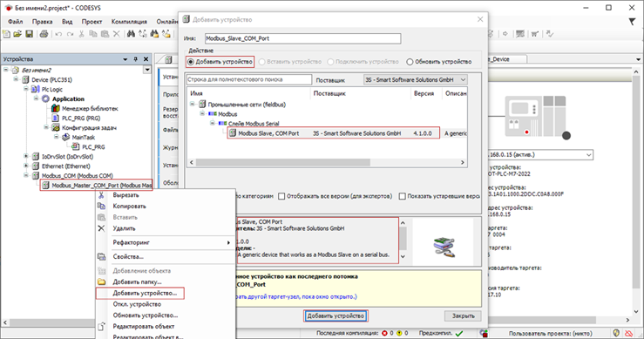Screen dimensions: 644x339
Task: Select Modbus_Master_COM_Port tree item
Action: pos(97,186)
